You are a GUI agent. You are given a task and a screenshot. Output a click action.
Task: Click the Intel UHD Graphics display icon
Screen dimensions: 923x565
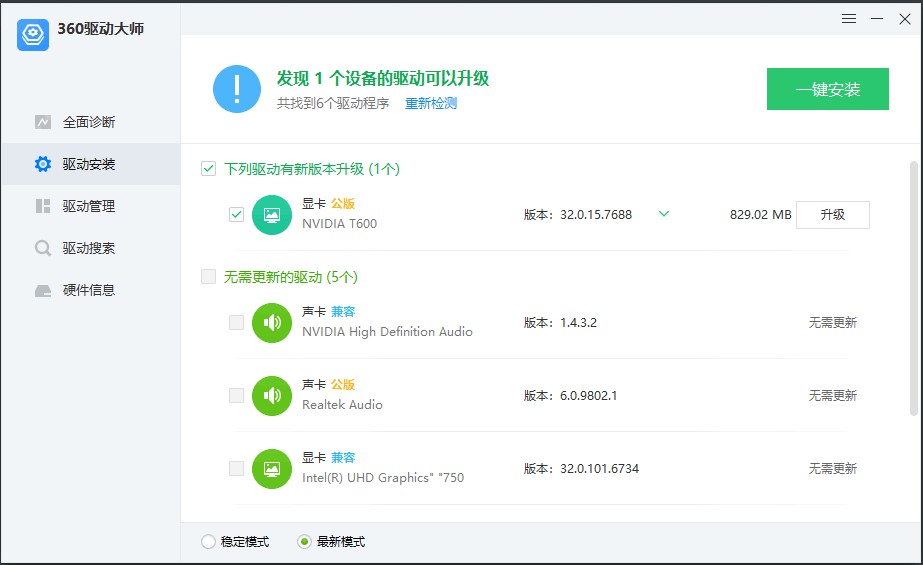[x=271, y=469]
